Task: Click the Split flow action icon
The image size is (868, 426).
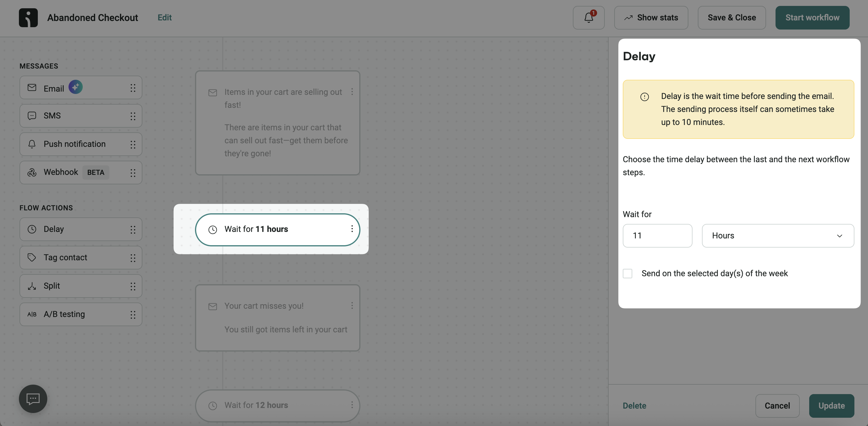Action: pyautogui.click(x=31, y=286)
